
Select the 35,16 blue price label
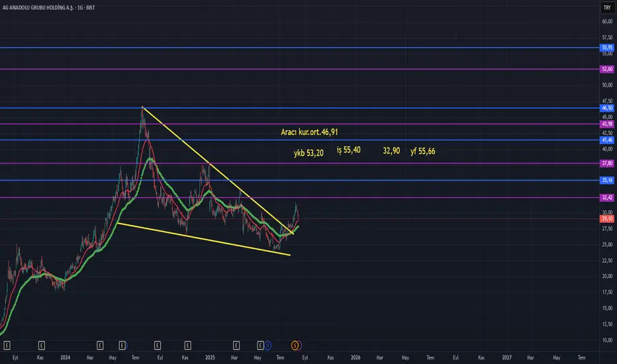(607, 180)
